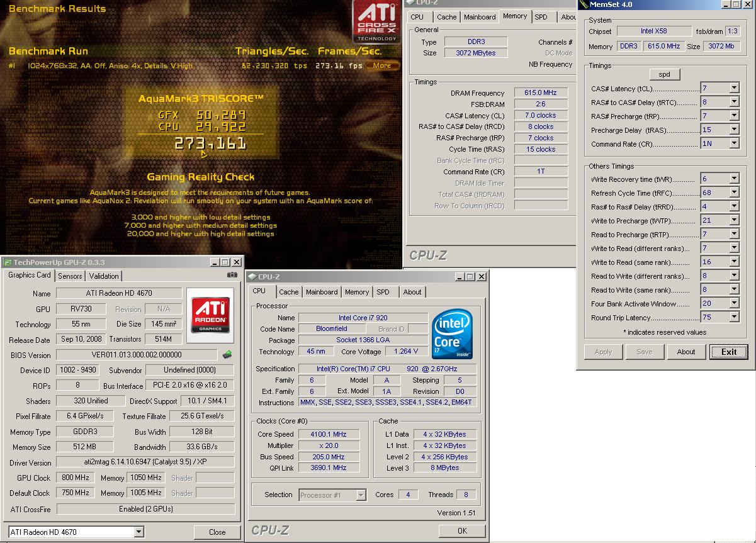Screen dimensions: 756x543
Task: Open the CAS# Latency (tCL) dropdown
Action: pyautogui.click(x=734, y=89)
